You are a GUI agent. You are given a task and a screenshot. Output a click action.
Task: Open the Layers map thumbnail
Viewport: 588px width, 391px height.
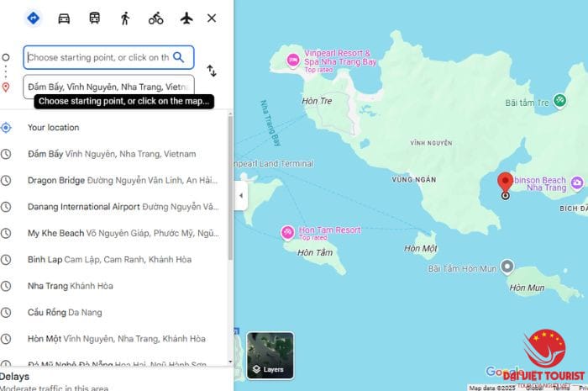pos(270,356)
